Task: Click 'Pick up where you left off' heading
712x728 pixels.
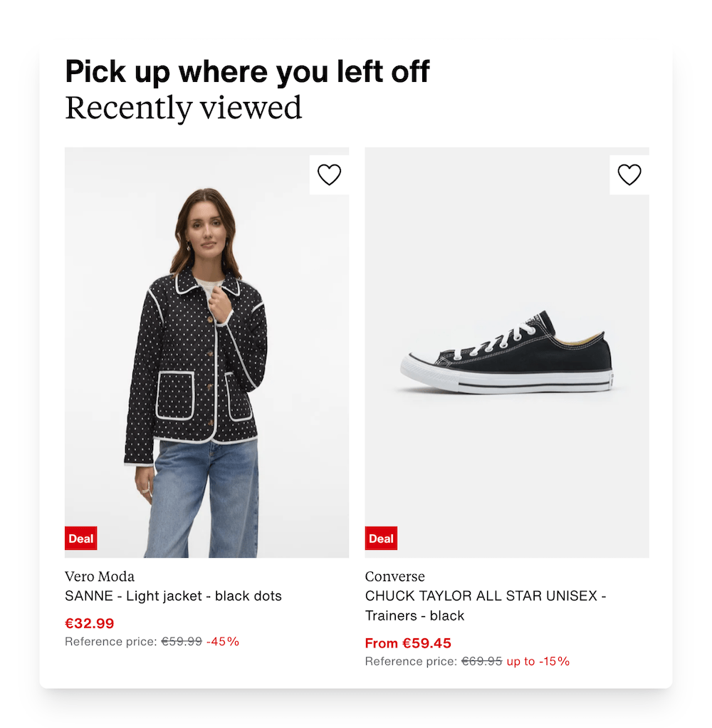Action: point(247,72)
